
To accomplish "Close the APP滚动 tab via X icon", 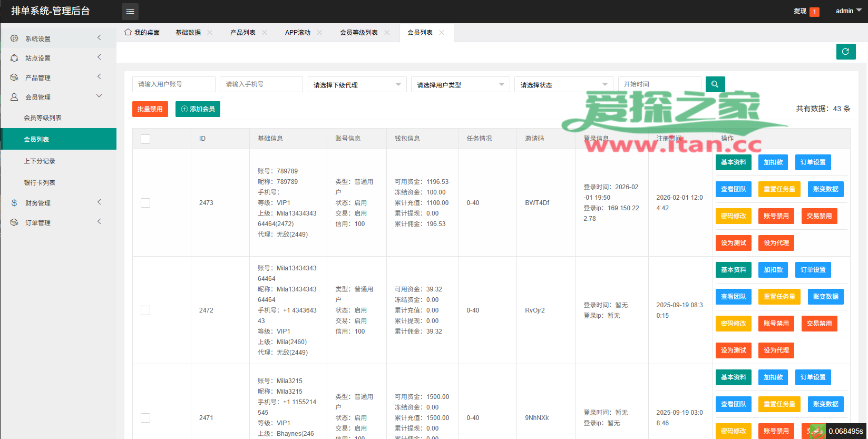I will [x=319, y=33].
